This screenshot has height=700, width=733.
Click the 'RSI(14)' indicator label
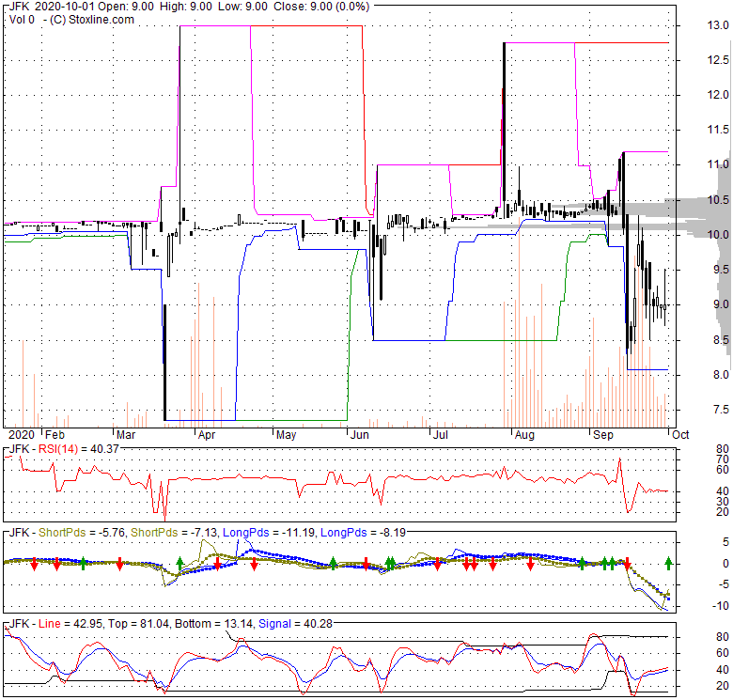58,449
